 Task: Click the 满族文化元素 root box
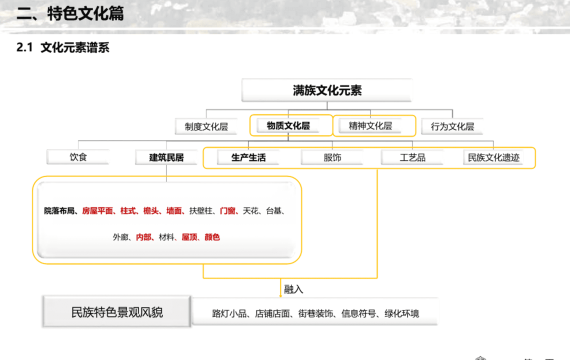(327, 90)
